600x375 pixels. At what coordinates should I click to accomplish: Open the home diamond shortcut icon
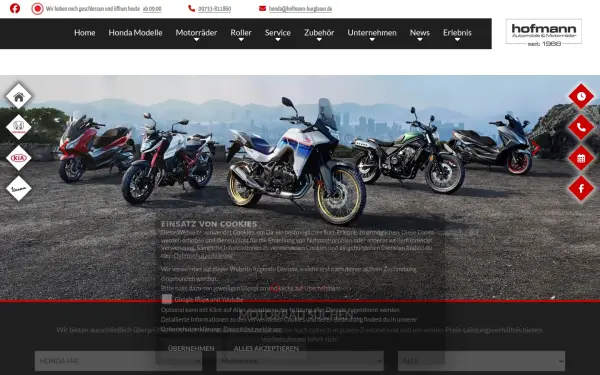[18, 96]
